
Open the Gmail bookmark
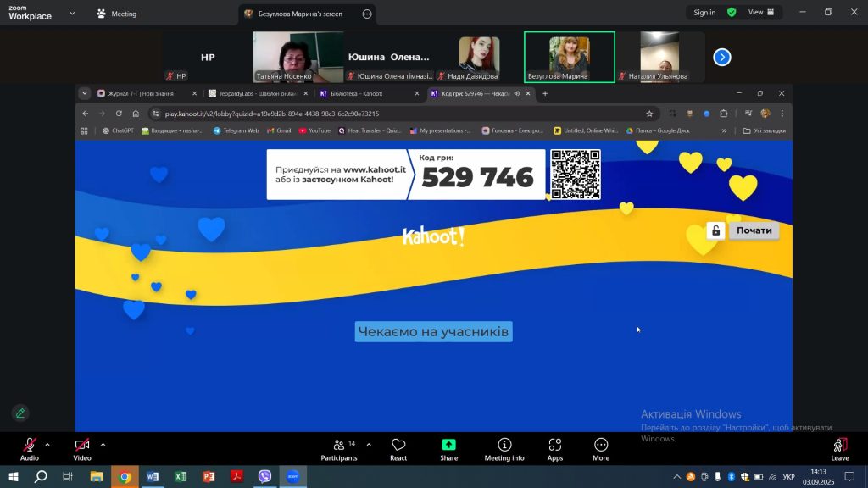pos(279,130)
